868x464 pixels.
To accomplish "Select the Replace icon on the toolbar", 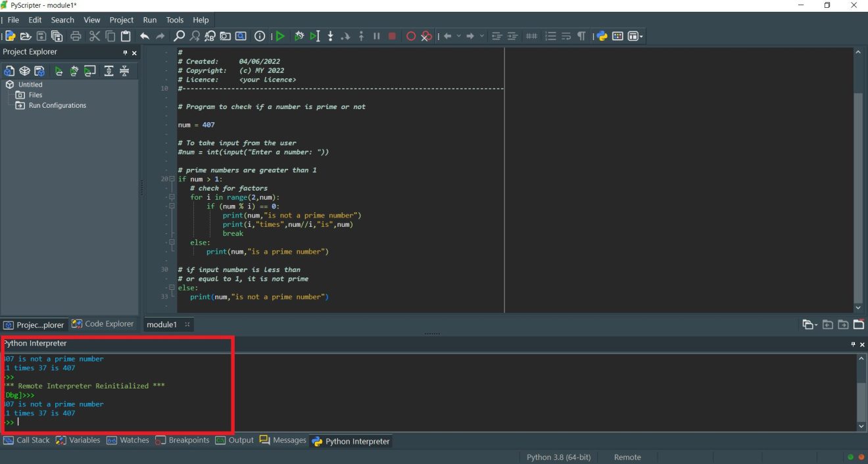I will (x=208, y=36).
